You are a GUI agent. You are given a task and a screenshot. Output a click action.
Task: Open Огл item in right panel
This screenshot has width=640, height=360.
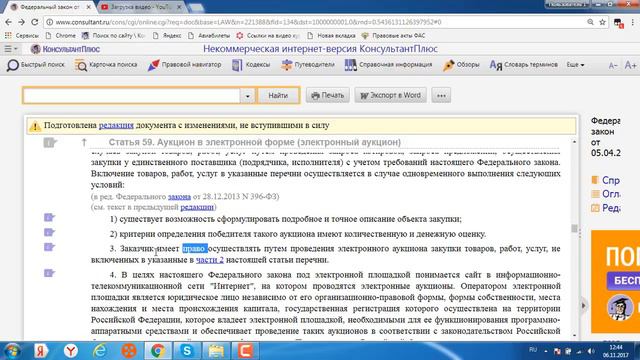coord(606,194)
